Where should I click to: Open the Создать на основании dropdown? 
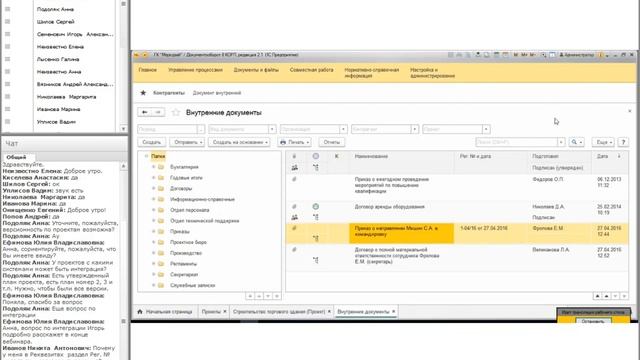[x=239, y=142]
